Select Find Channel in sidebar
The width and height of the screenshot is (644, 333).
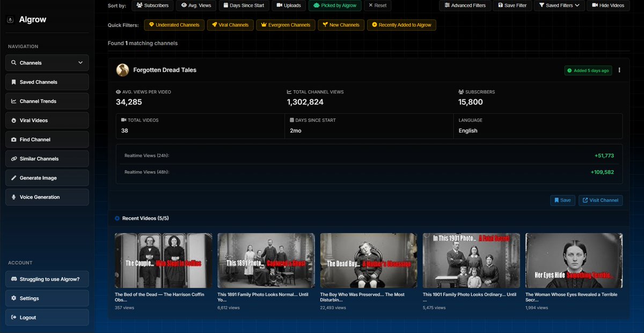(x=47, y=139)
